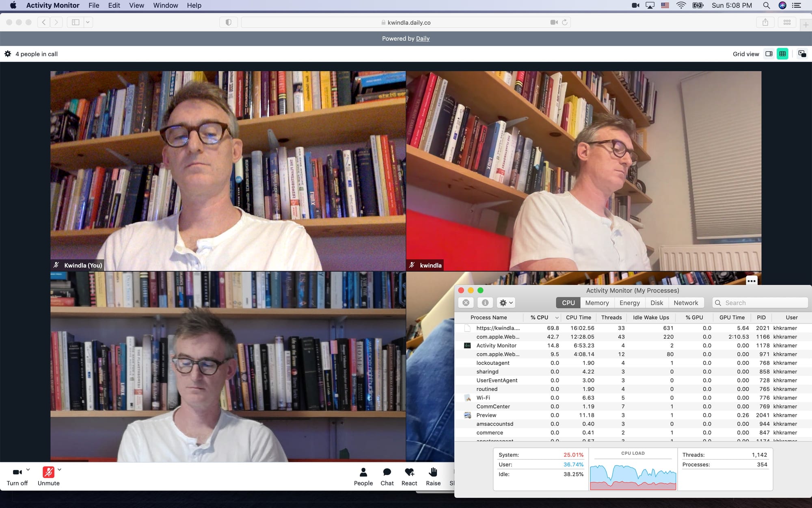
Task: Open the Chat panel
Action: [387, 476]
